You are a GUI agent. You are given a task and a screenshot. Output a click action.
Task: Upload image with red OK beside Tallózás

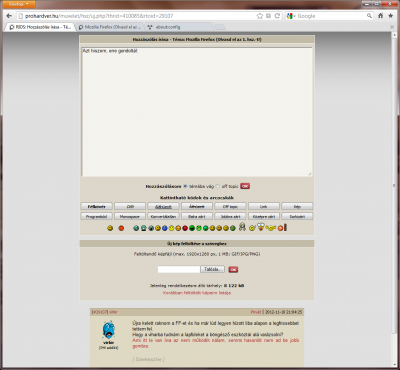[x=233, y=269]
